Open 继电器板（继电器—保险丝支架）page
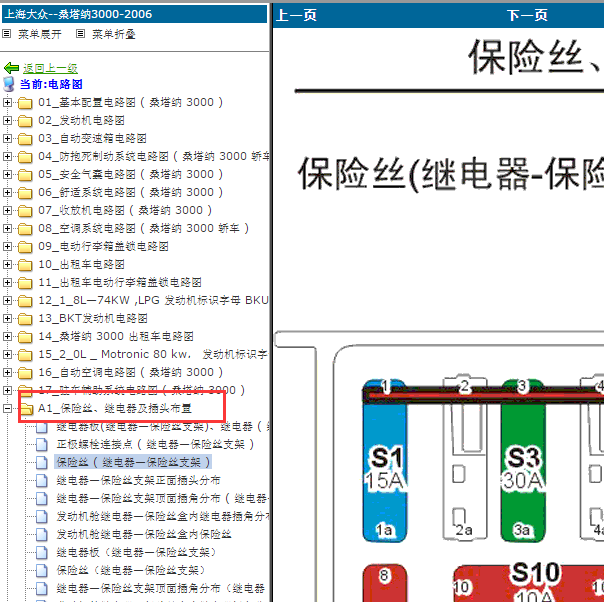The image size is (604, 602). point(136,552)
